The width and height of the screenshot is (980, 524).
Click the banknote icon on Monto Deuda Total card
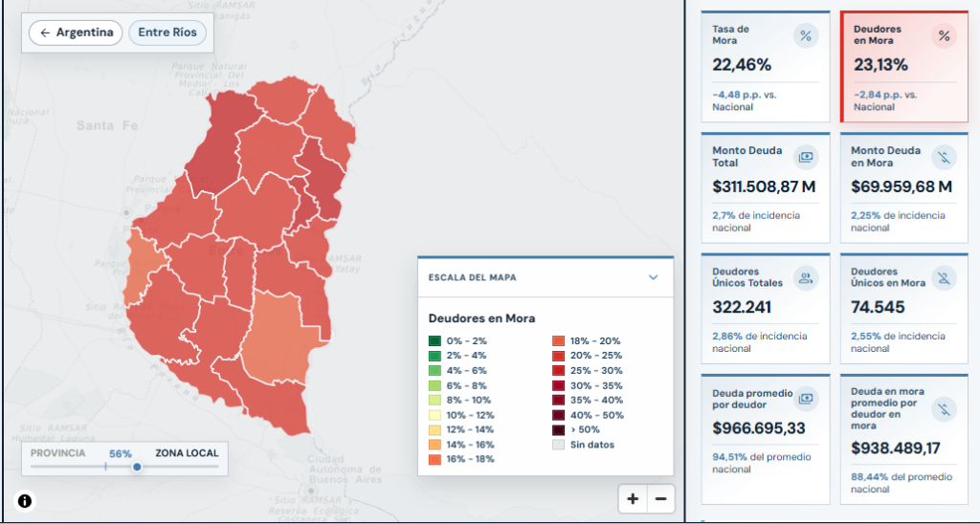(x=806, y=157)
